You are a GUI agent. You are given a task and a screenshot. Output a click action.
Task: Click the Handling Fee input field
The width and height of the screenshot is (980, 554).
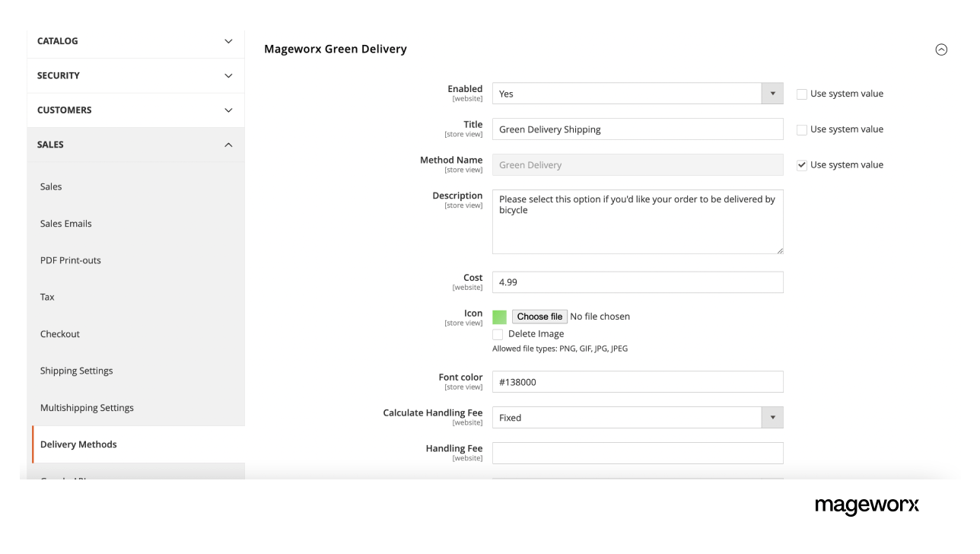tap(638, 453)
